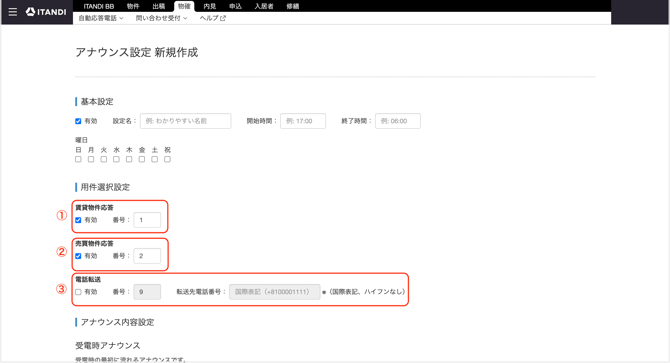Select the 申込 tab
This screenshot has width=670, height=363.
235,6
